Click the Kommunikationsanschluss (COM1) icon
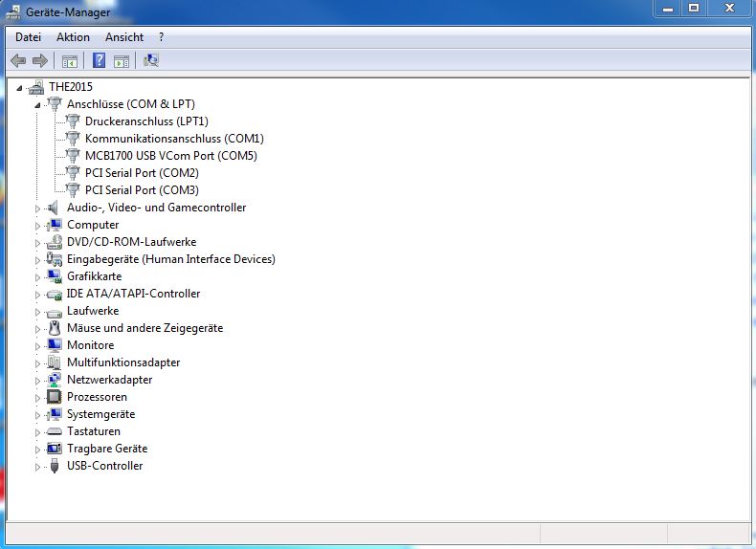This screenshot has height=549, width=756. click(x=73, y=139)
